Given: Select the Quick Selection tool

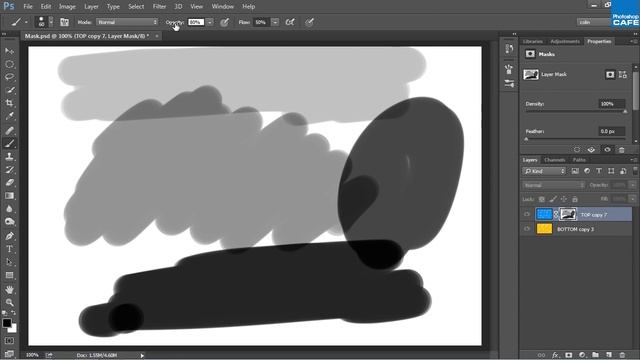Looking at the screenshot, I should pyautogui.click(x=9, y=90).
